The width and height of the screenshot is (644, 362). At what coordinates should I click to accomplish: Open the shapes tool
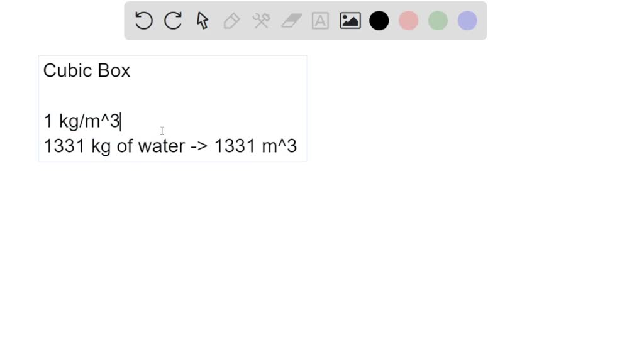pyautogui.click(x=261, y=21)
